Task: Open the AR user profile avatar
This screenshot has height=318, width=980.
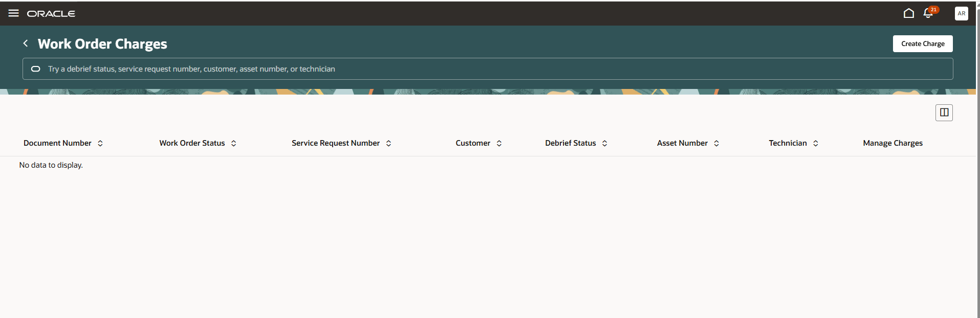Action: pos(961,13)
